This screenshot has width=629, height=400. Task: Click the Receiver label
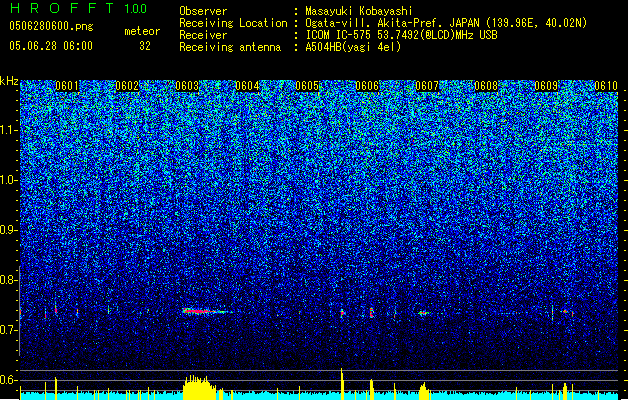203,35
